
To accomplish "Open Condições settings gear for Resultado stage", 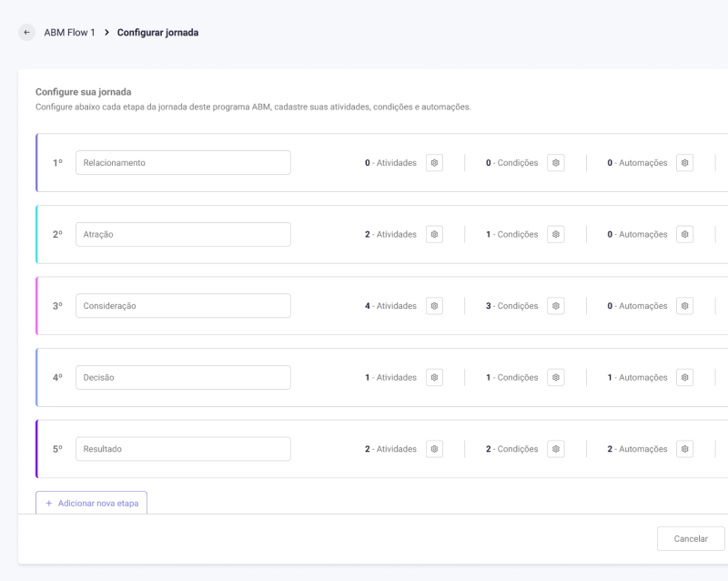I will [555, 449].
